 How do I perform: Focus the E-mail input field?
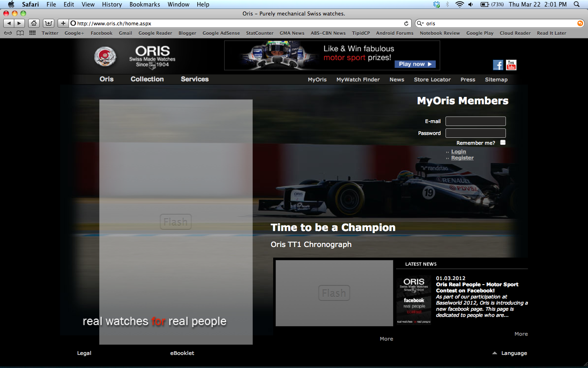[x=476, y=121]
